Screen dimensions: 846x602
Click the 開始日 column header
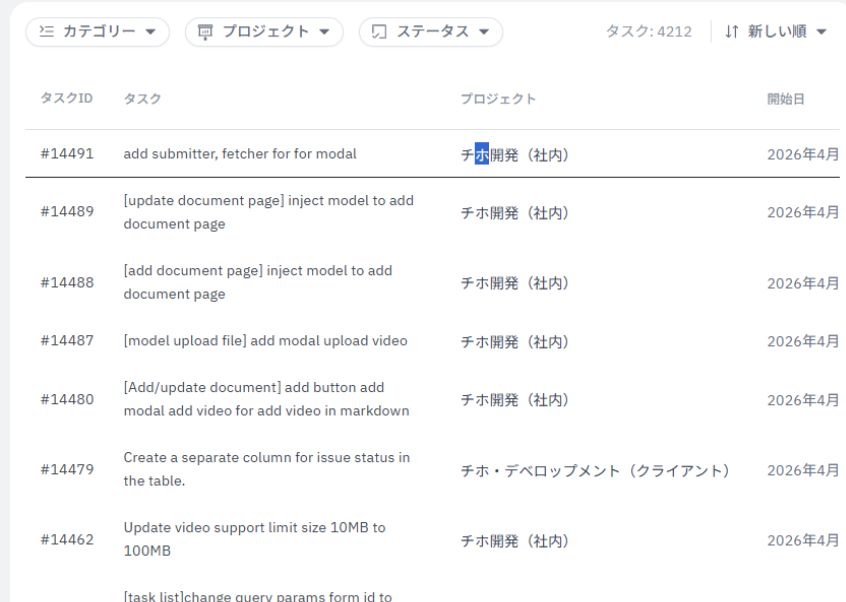(x=786, y=99)
